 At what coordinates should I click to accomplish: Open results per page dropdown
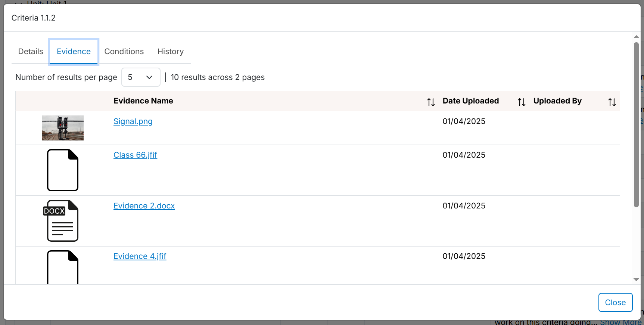(141, 77)
